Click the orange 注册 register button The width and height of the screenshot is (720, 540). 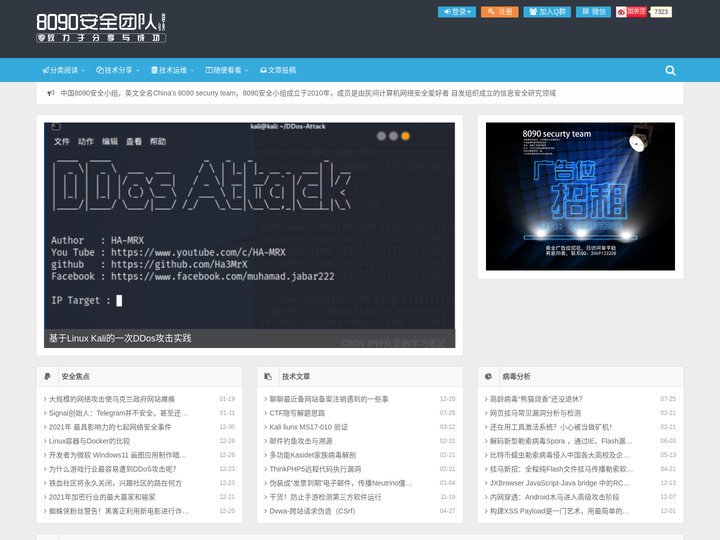click(500, 11)
